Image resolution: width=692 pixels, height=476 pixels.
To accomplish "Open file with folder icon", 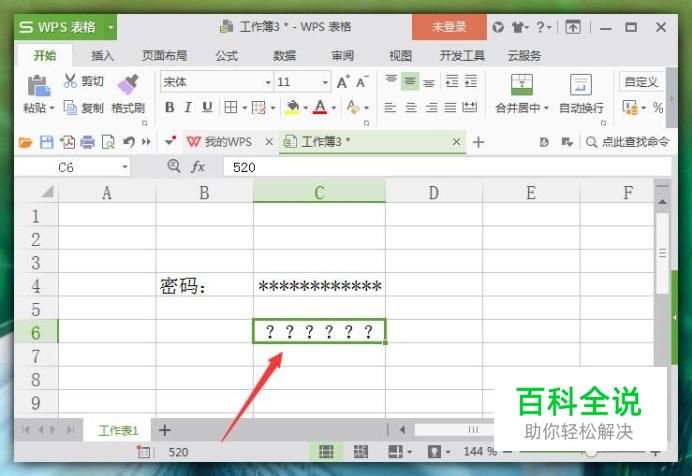I will coord(26,142).
